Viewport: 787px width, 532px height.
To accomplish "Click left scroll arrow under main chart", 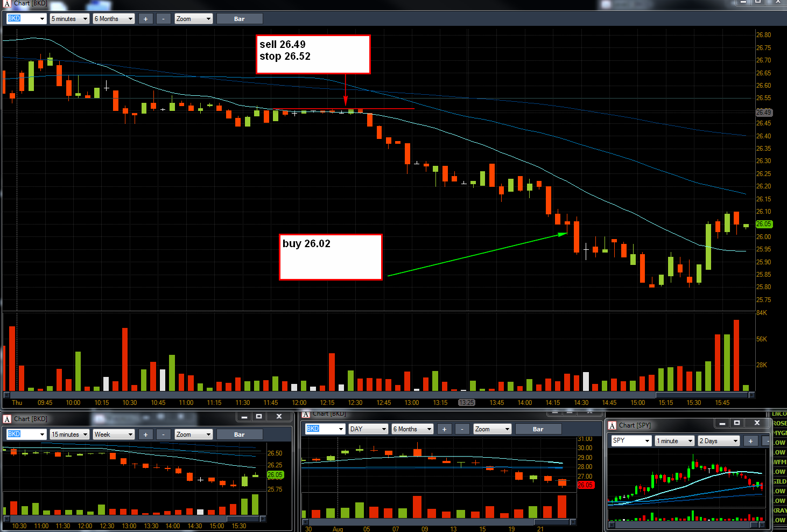I will coord(6,395).
